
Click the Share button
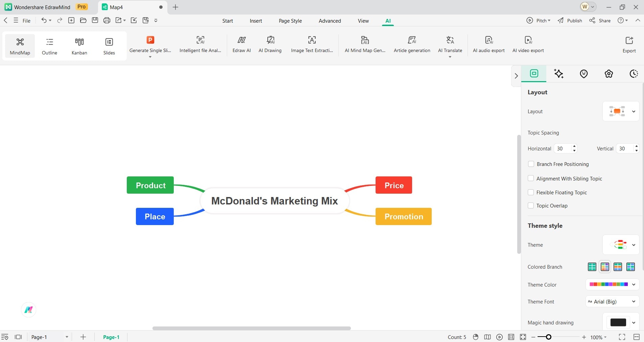click(x=600, y=21)
